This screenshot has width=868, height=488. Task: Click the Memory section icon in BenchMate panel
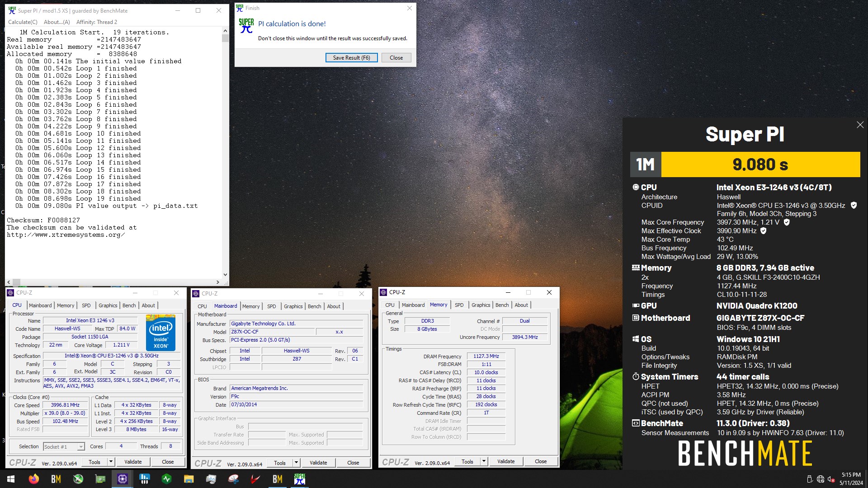point(636,267)
